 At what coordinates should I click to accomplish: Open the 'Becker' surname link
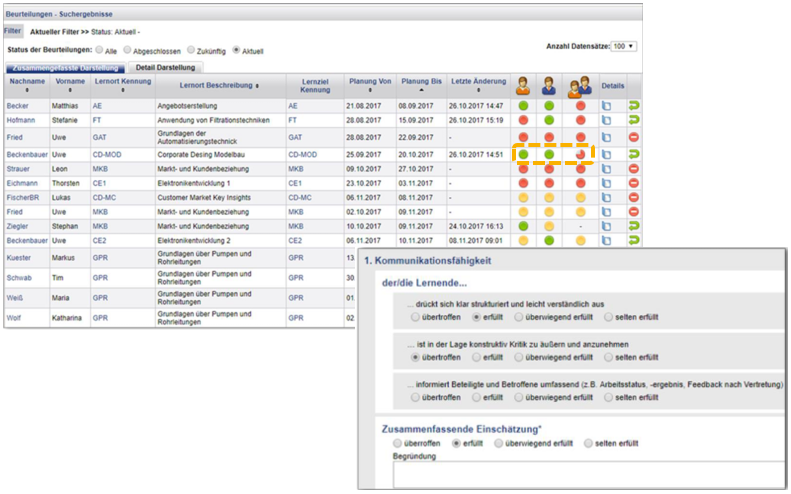point(18,106)
